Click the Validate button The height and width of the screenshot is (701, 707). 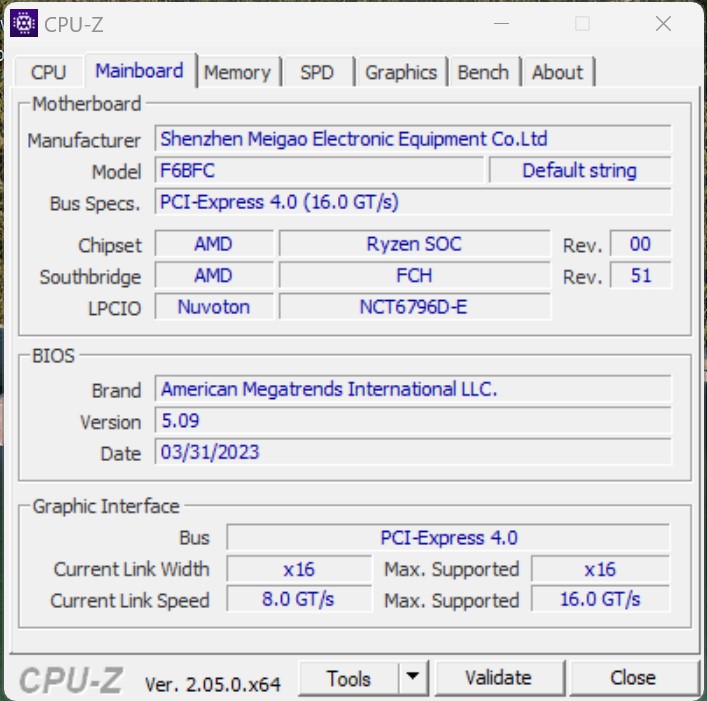point(498,678)
